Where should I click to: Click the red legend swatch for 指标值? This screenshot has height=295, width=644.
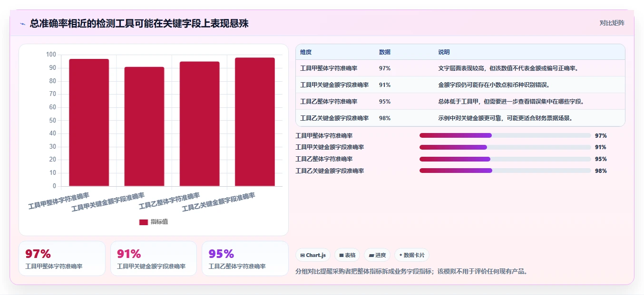click(x=144, y=222)
